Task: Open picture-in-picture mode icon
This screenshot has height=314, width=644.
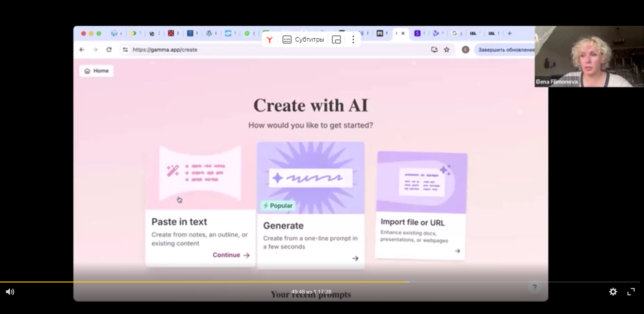Action: (336, 40)
